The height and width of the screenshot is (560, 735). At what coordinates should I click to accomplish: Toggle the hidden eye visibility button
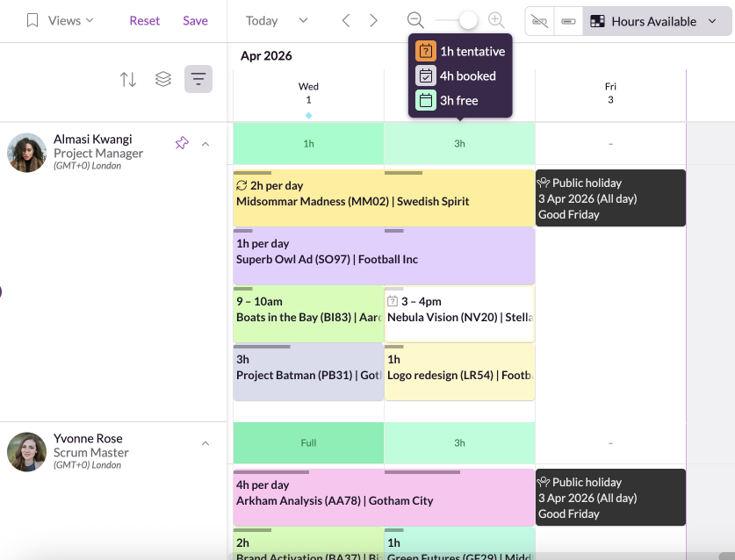pyautogui.click(x=540, y=21)
